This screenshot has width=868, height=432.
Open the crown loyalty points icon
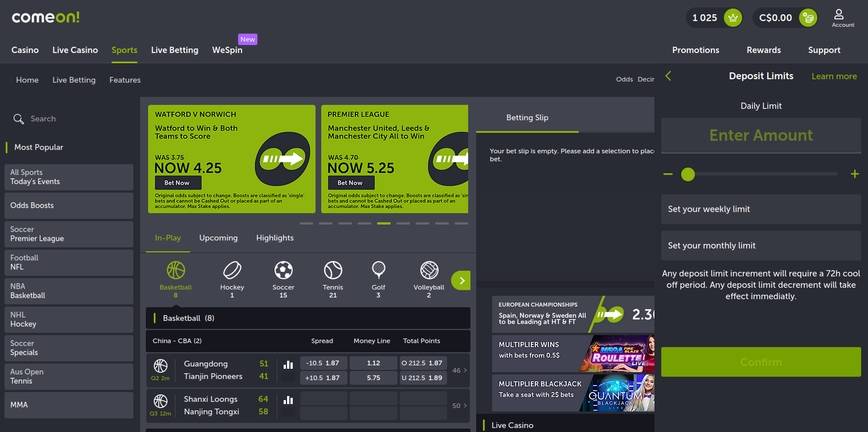[733, 18]
